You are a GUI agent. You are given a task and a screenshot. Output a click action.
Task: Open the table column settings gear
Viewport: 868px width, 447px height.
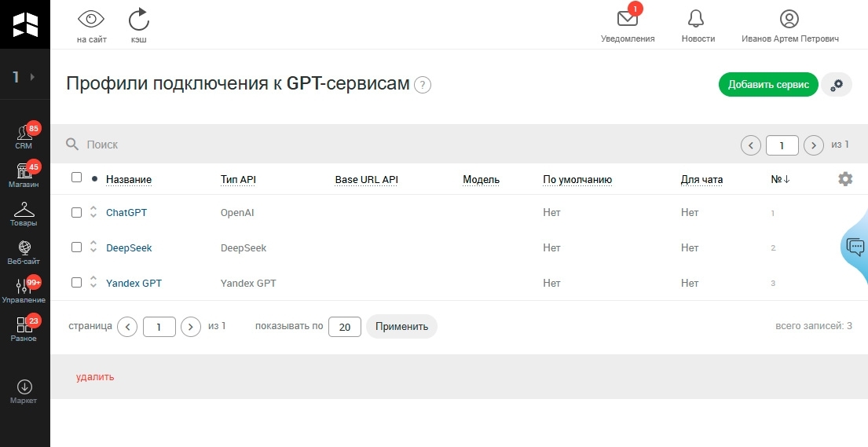844,179
